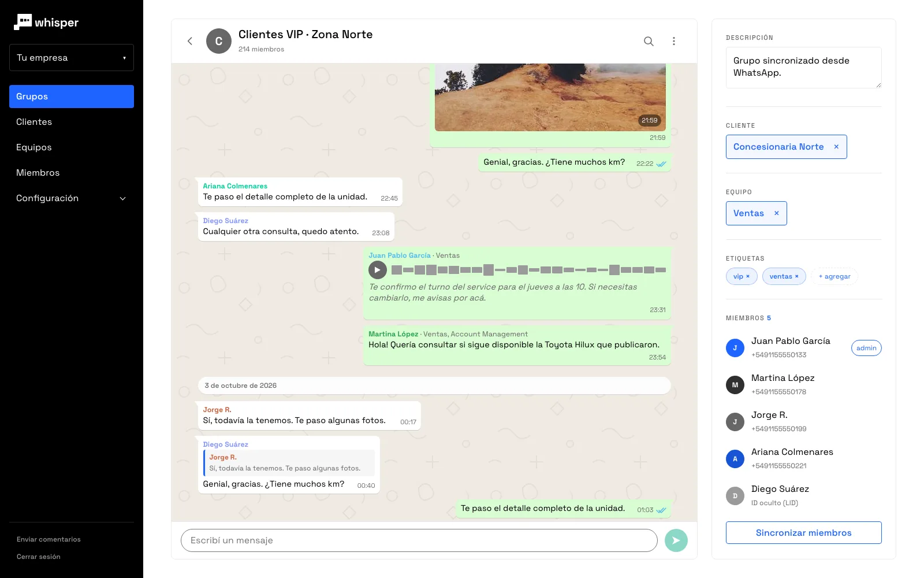Click Martina López's avatar in members
The image size is (924, 578).
(x=735, y=385)
